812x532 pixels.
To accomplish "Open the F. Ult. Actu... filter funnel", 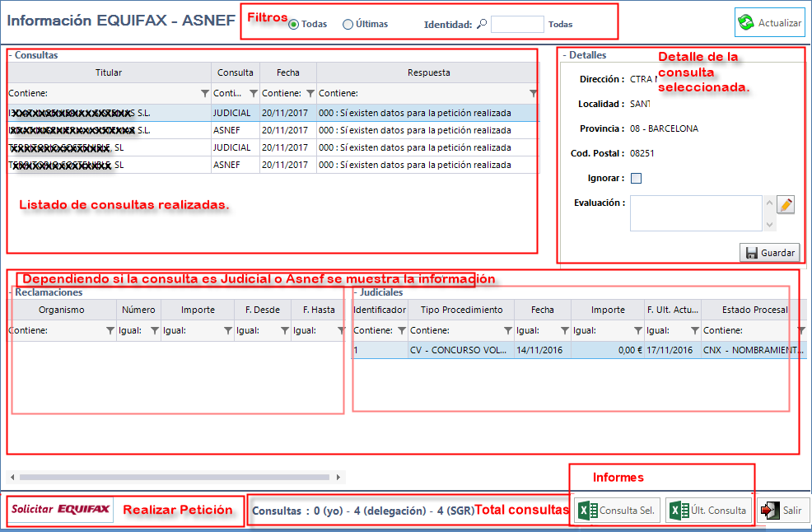I will coord(696,330).
